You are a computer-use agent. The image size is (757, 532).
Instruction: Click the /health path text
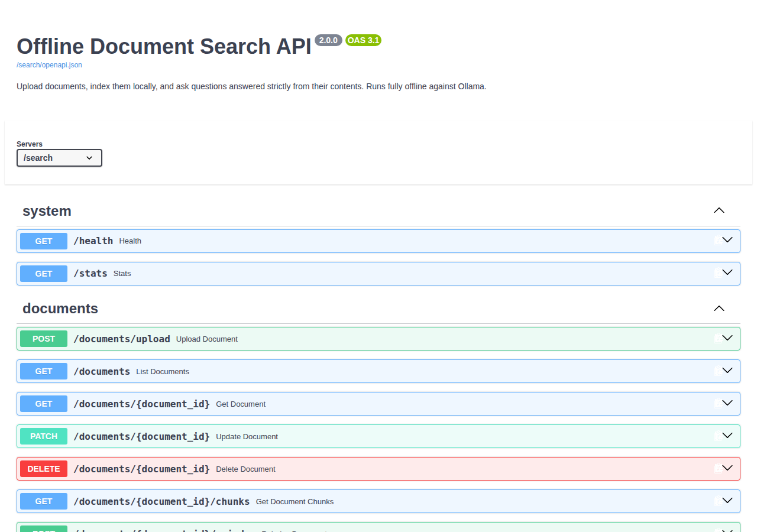coord(93,241)
